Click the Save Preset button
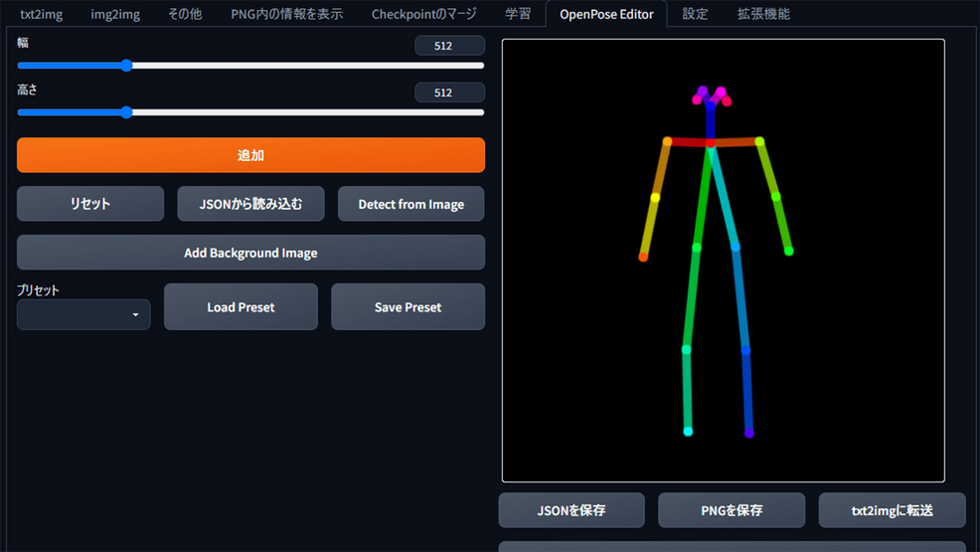Image resolution: width=980 pixels, height=552 pixels. coord(408,307)
